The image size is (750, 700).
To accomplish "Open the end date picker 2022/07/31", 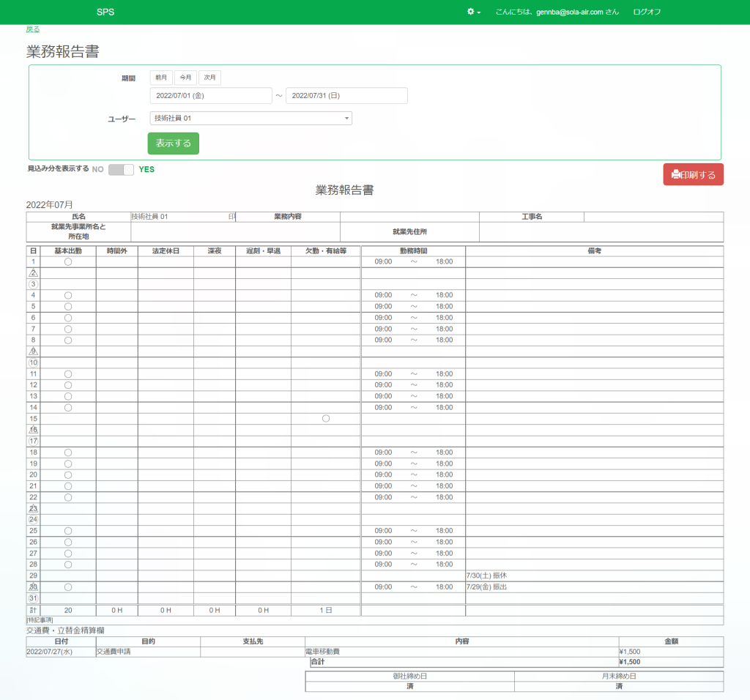I will click(346, 96).
